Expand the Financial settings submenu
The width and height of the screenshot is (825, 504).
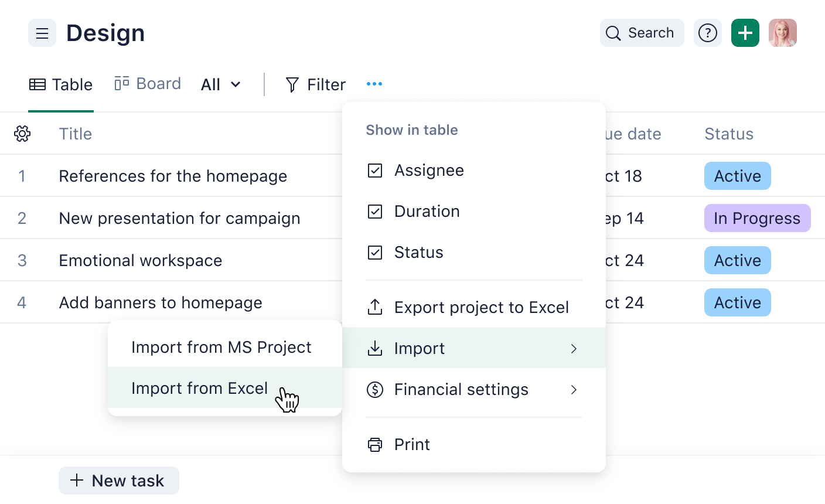pos(574,390)
